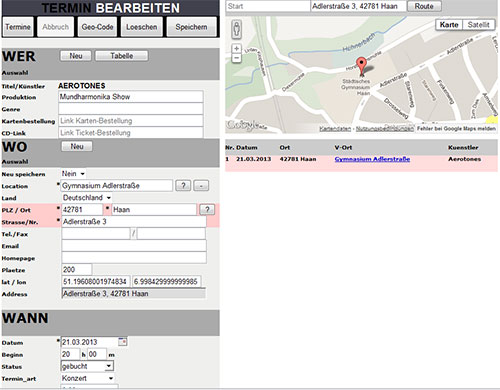The height and width of the screenshot is (390, 500).
Task: Click Neu button in WO section
Action: tap(77, 146)
